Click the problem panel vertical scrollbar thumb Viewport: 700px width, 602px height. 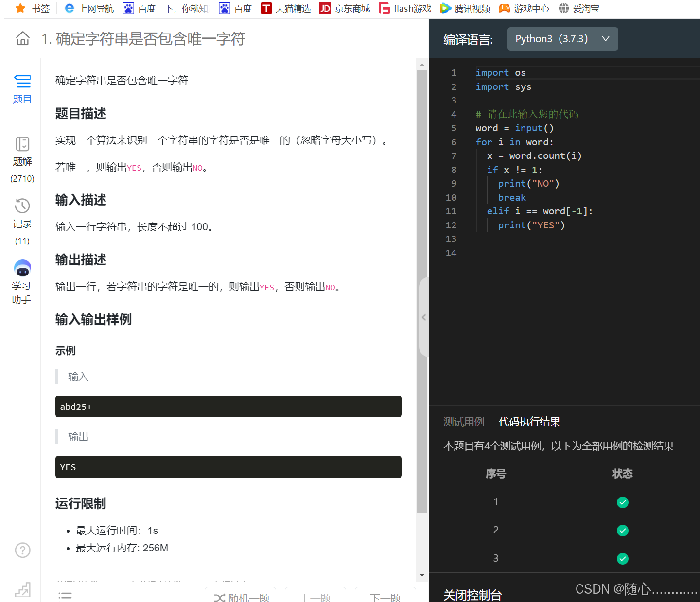[x=422, y=292]
